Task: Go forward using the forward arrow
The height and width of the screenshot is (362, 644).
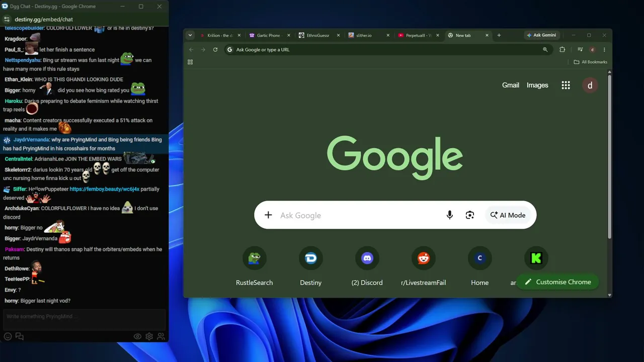Action: [203, 50]
